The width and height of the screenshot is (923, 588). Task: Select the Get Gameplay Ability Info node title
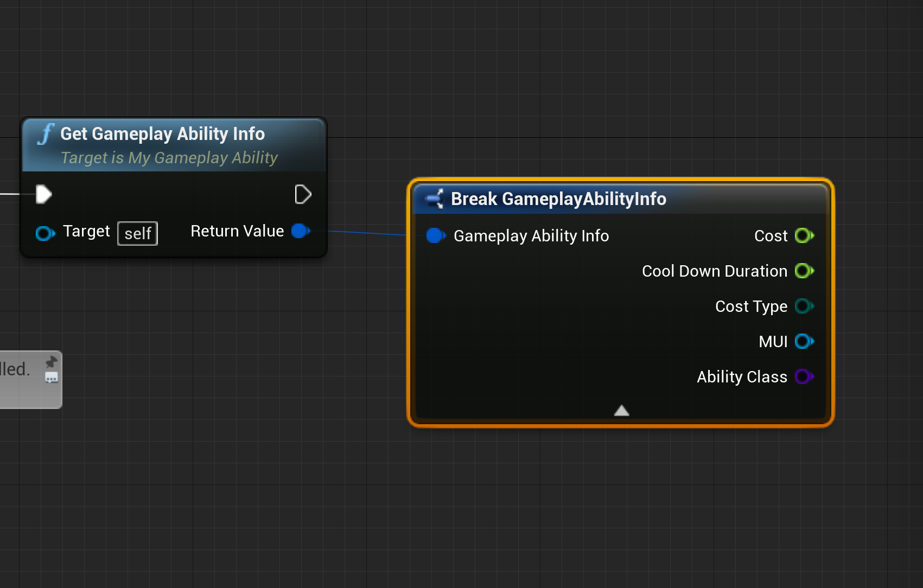click(162, 134)
